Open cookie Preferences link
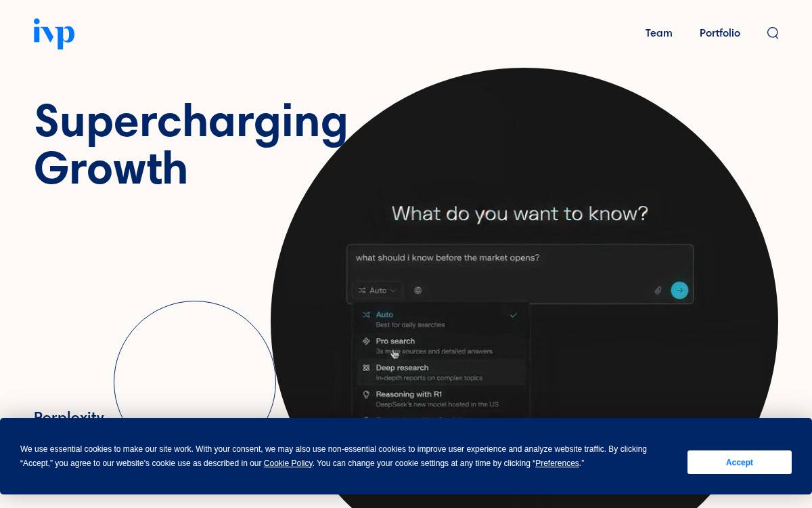 click(557, 463)
